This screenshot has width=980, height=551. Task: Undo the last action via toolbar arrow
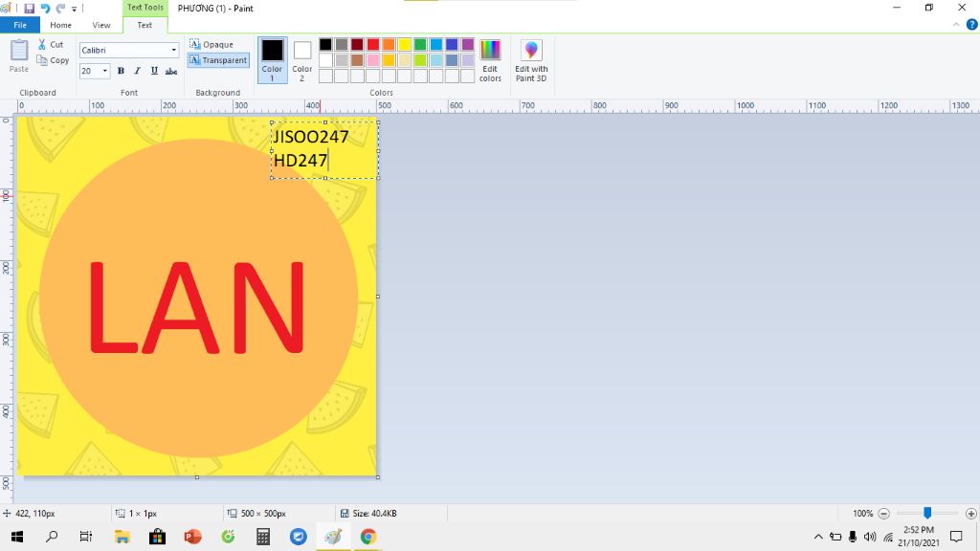pyautogui.click(x=45, y=9)
